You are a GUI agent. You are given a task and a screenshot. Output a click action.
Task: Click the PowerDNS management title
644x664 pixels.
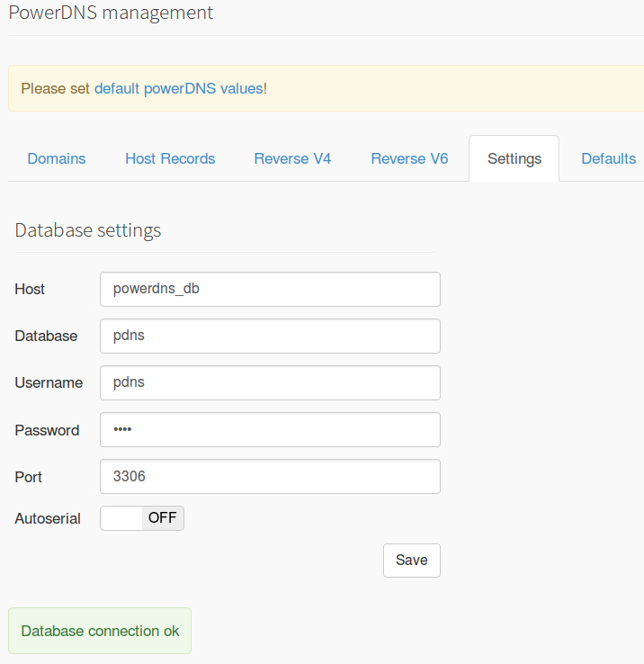tap(111, 13)
